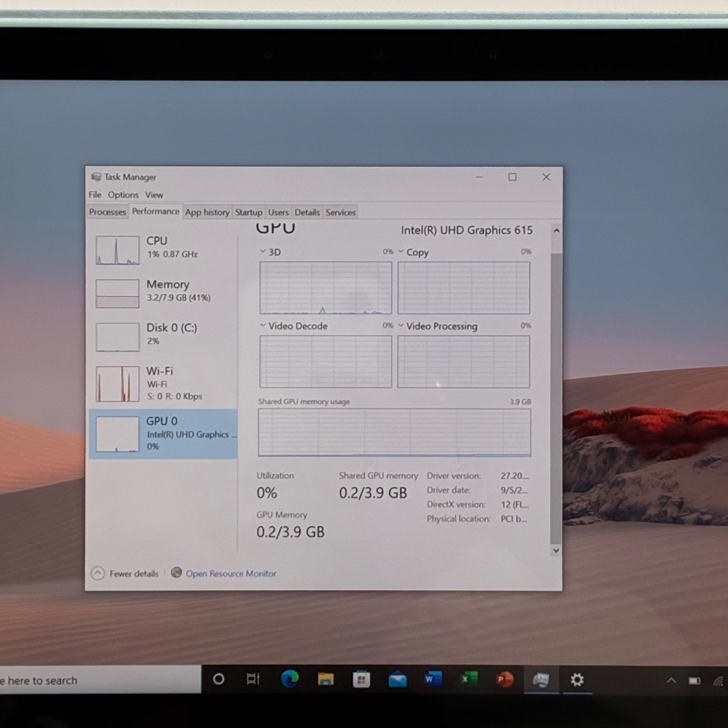Click the scrollbar up arrow in GPU pane

tap(556, 231)
